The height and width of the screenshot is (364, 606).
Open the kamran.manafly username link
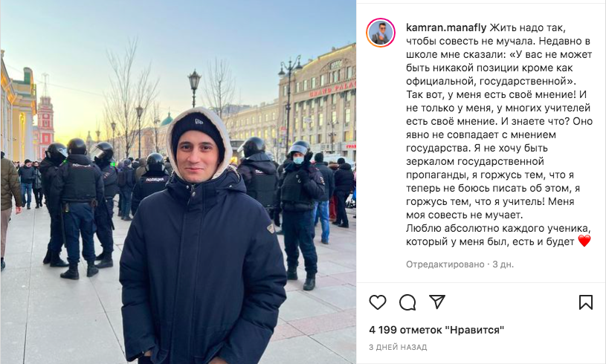click(446, 27)
